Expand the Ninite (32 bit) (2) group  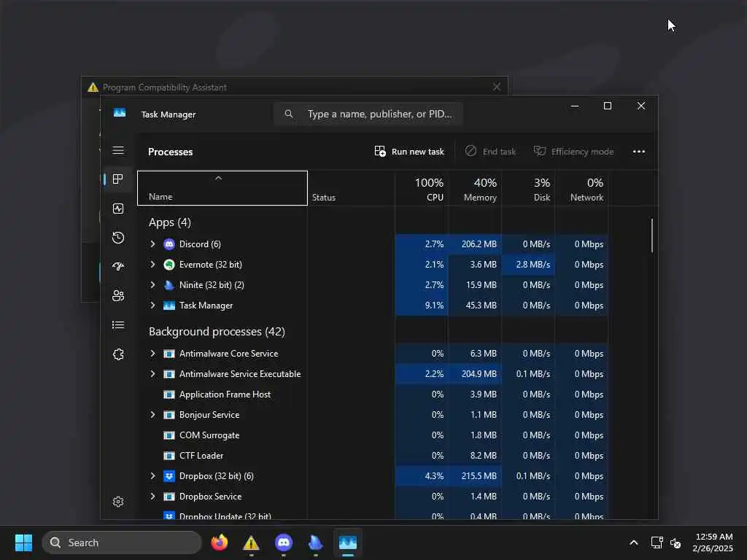coord(152,285)
